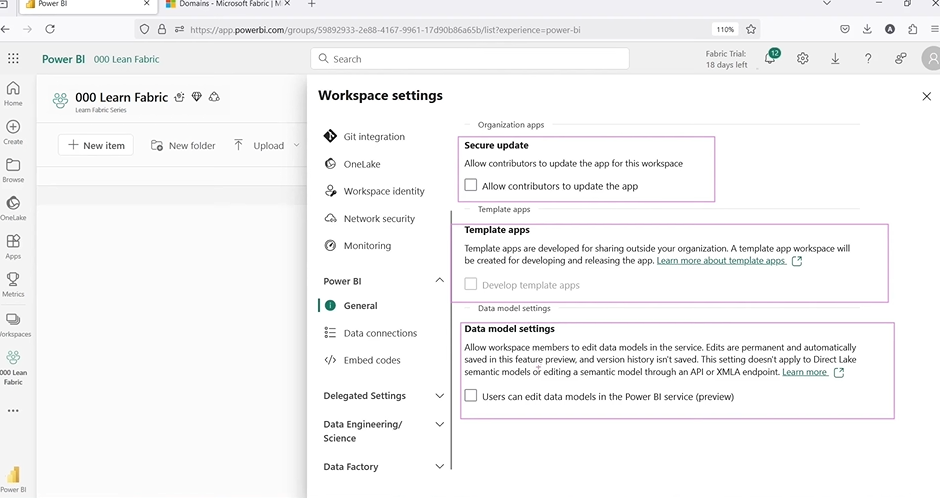Check Develop template apps checkbox

[x=471, y=284]
